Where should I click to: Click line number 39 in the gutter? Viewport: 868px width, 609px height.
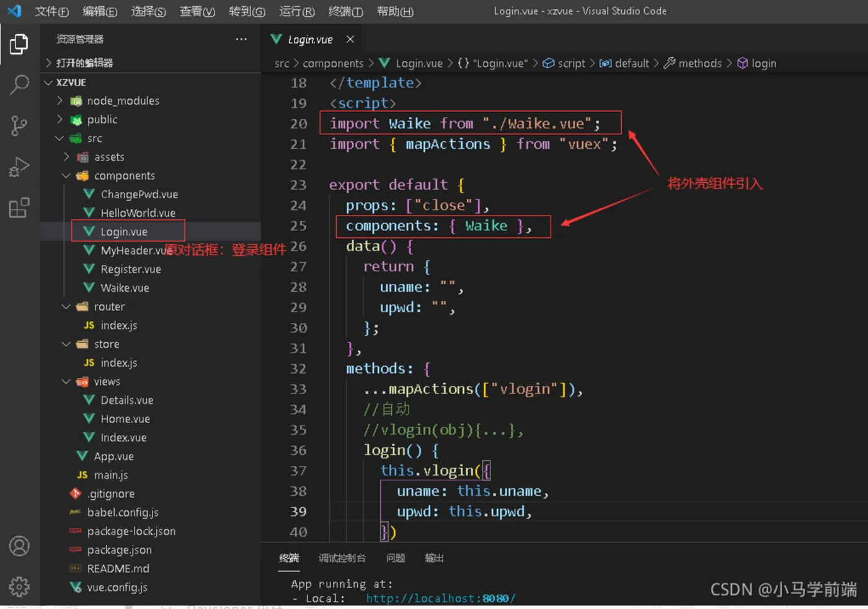click(298, 511)
